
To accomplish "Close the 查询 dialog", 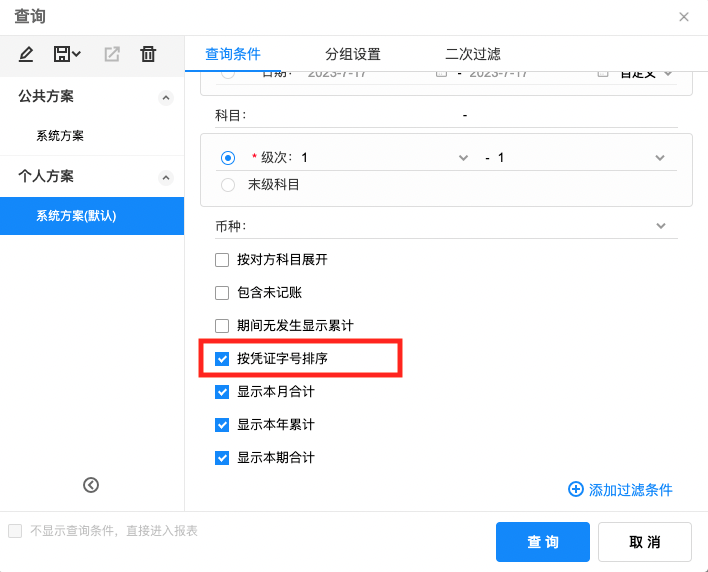I will pos(684,17).
